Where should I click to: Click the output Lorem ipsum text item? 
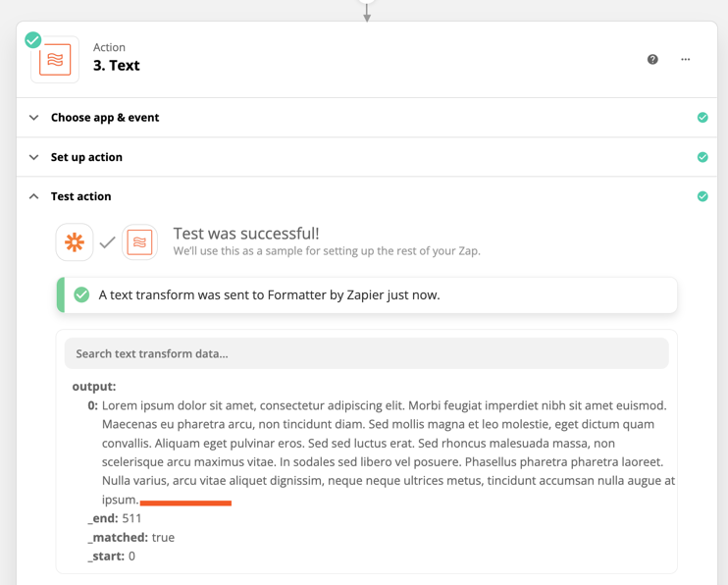coord(389,452)
